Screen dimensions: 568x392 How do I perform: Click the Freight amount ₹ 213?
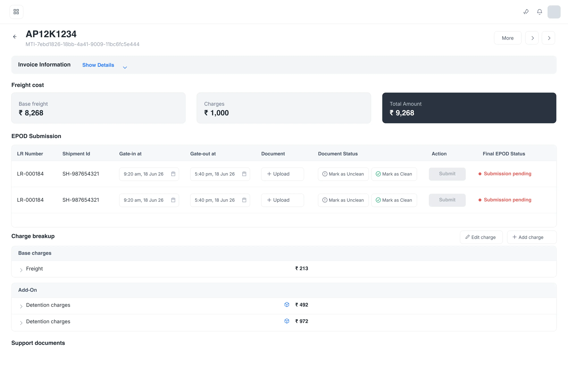302,268
